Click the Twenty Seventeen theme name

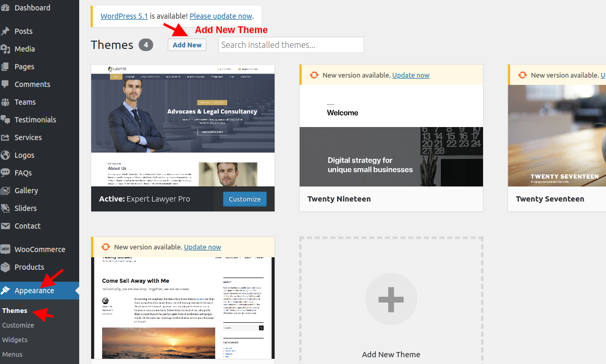[x=550, y=199]
